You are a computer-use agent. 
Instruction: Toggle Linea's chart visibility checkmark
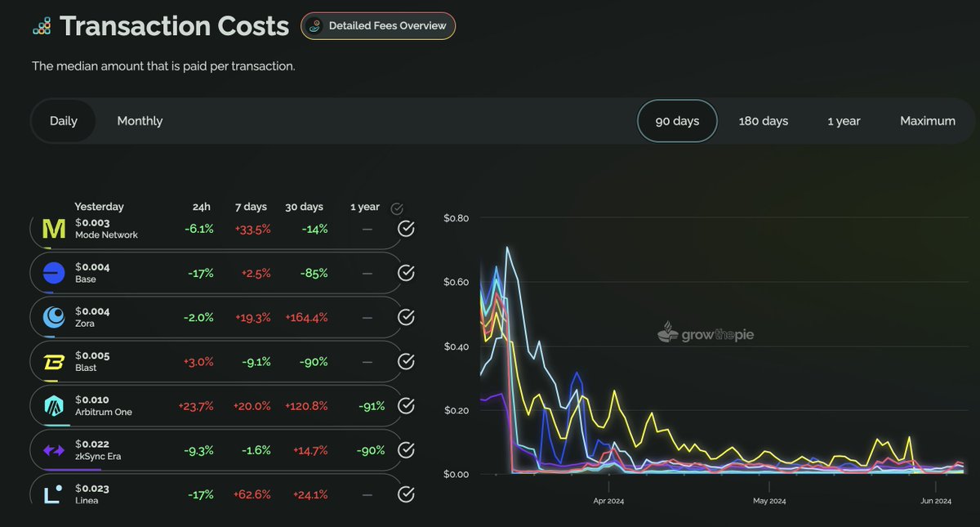pos(406,494)
